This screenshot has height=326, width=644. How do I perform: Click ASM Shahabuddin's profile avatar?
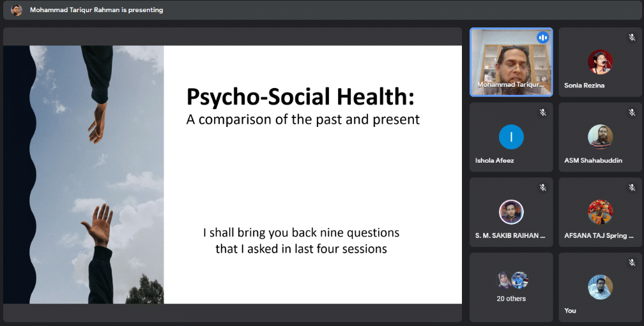click(x=600, y=137)
